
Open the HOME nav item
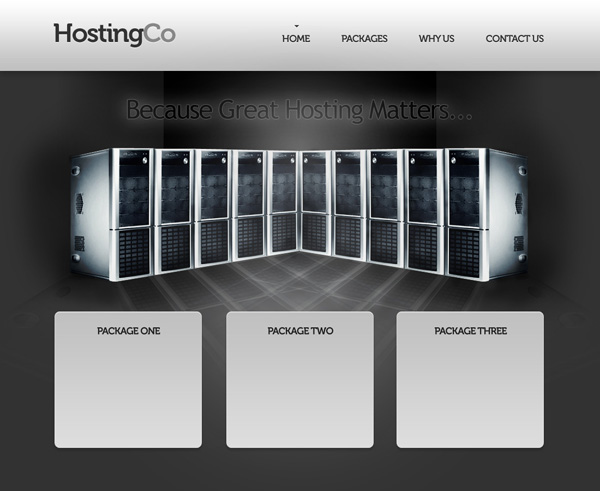[296, 39]
